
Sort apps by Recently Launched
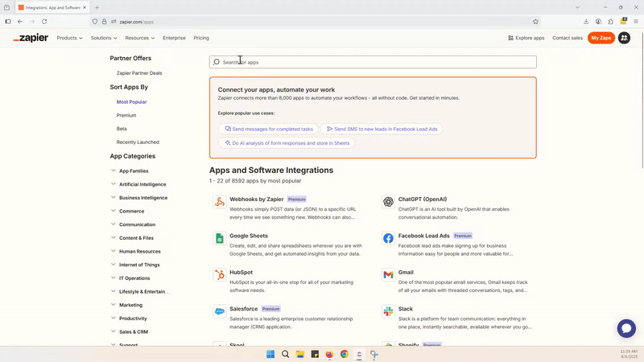[138, 142]
